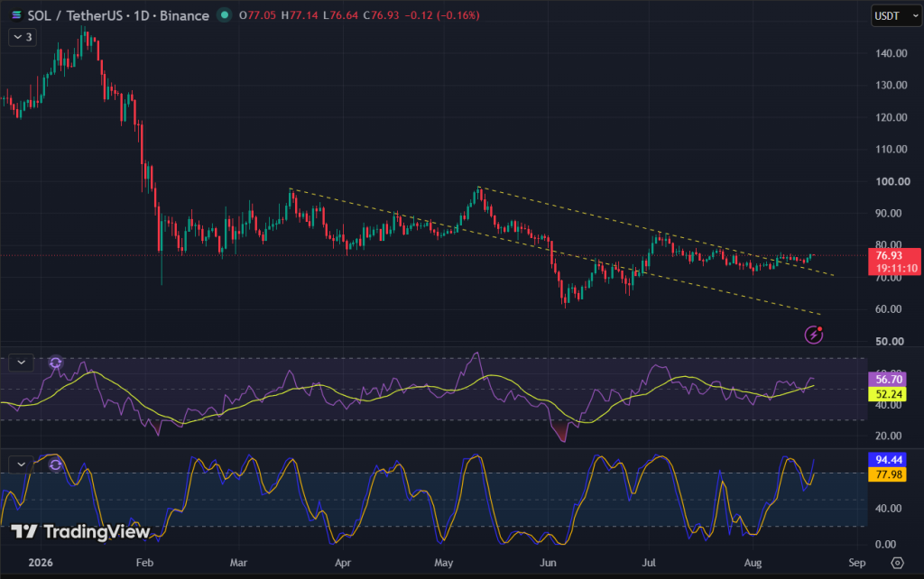Open the USDT currency dropdown
Image resolution: width=924 pixels, height=579 pixels.
click(896, 16)
